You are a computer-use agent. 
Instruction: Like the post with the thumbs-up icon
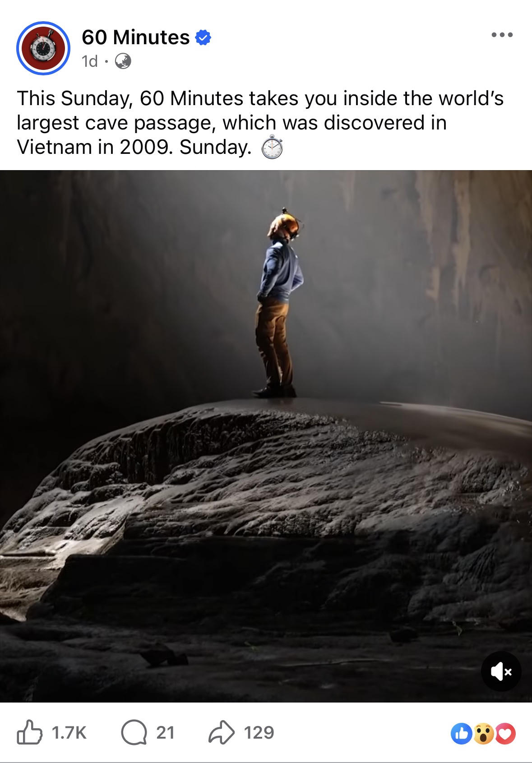point(29,732)
